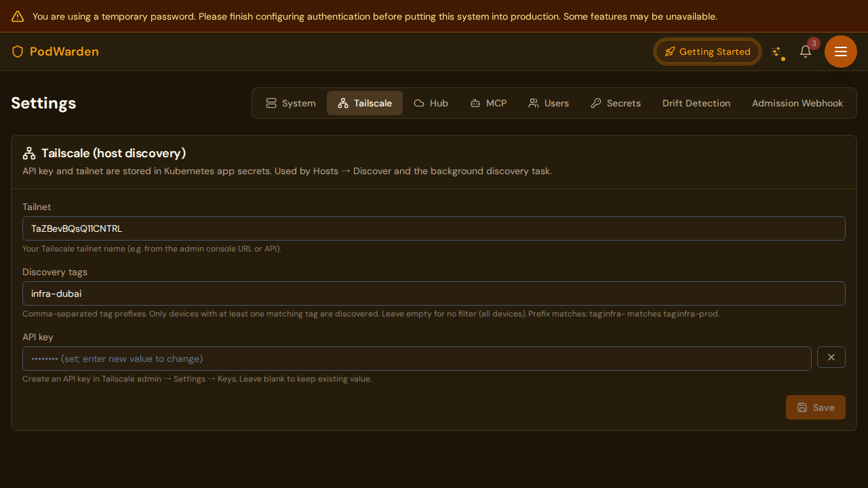Click the sliders filter icon in the header
868x488 pixels.
coord(777,51)
